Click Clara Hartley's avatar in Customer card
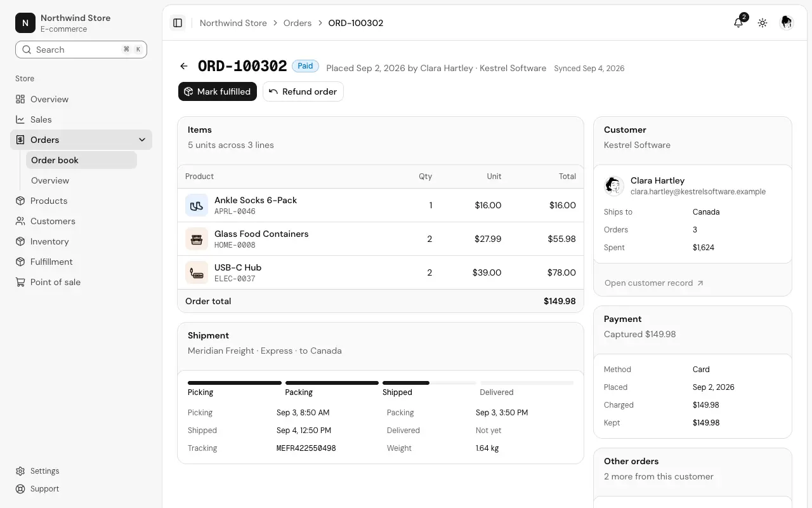 pyautogui.click(x=613, y=185)
